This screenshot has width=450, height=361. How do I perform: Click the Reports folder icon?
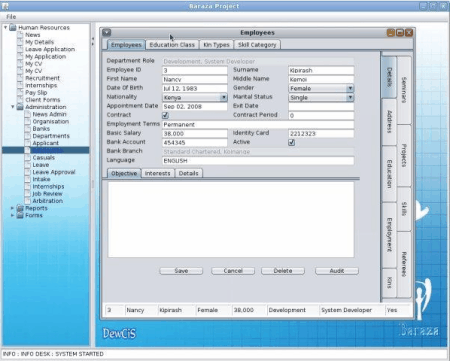click(20, 208)
